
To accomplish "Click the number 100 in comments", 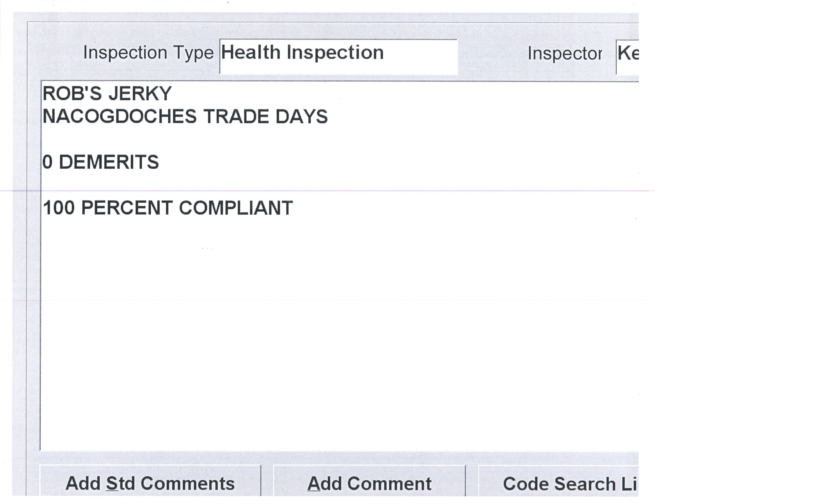I will (59, 208).
